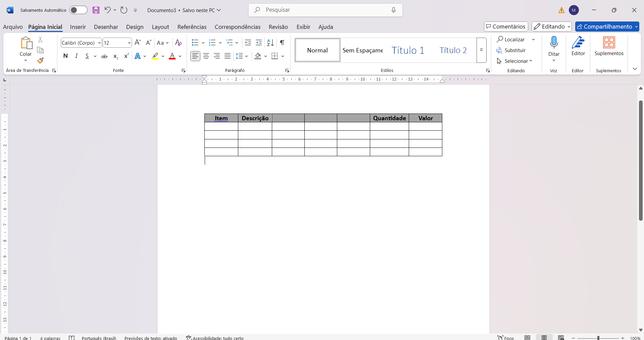Open account profile avatar M
Image resolution: width=644 pixels, height=340 pixels.
(574, 10)
